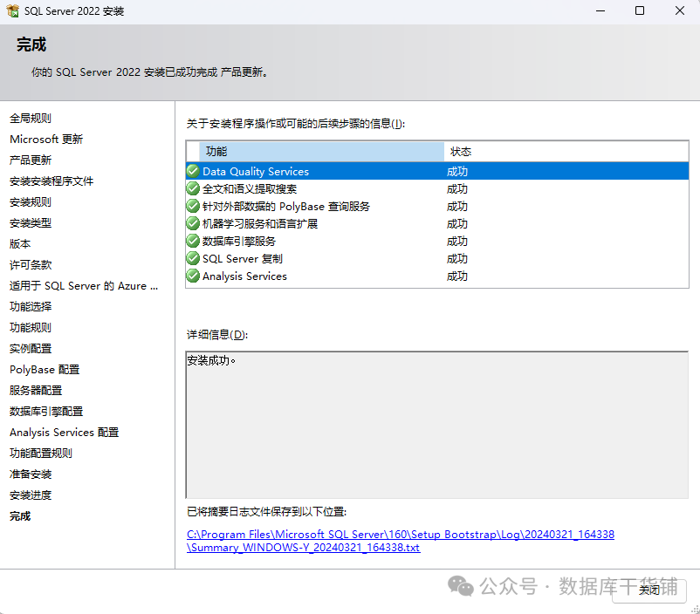
Task: Click green check icon beside 数据库引擎服务
Action: coord(193,241)
